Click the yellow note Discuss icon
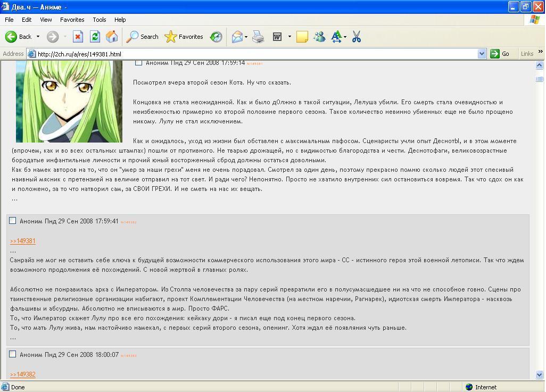The image size is (546, 392). pos(302,37)
